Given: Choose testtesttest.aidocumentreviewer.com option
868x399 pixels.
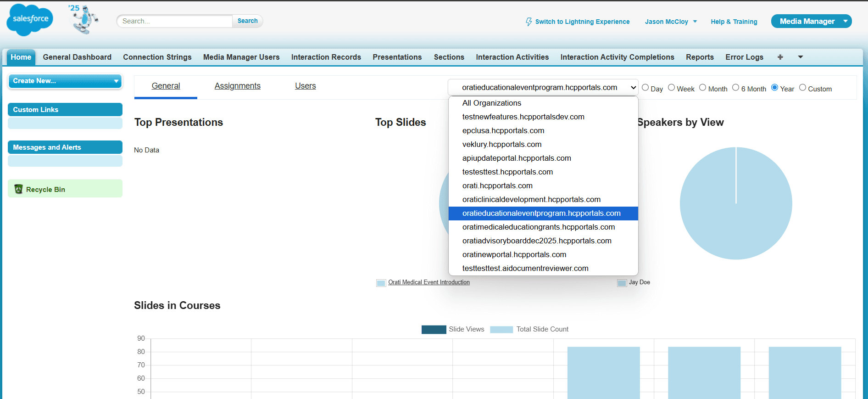Looking at the screenshot, I should click(543, 268).
